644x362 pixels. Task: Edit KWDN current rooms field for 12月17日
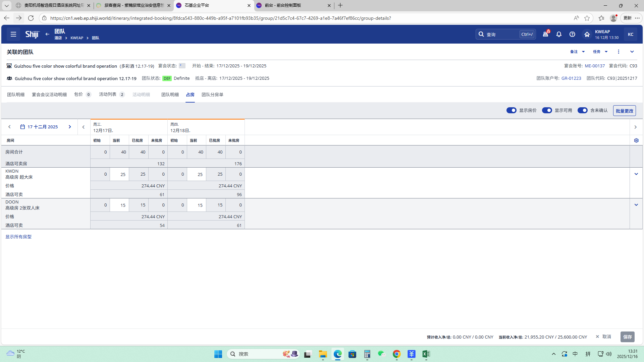pyautogui.click(x=119, y=174)
